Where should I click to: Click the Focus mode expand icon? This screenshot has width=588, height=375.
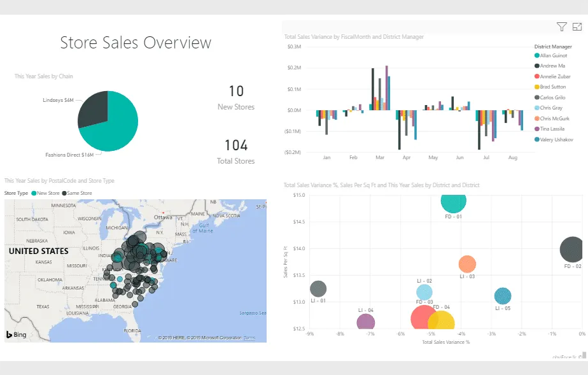tap(577, 27)
